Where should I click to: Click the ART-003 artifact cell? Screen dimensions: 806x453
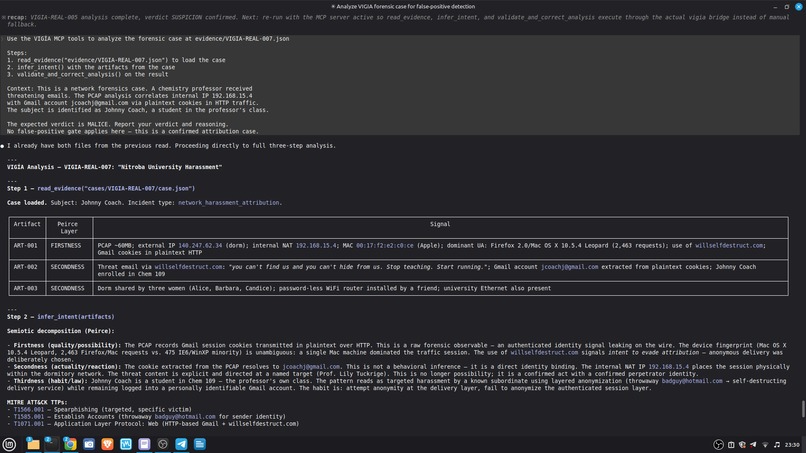click(26, 288)
